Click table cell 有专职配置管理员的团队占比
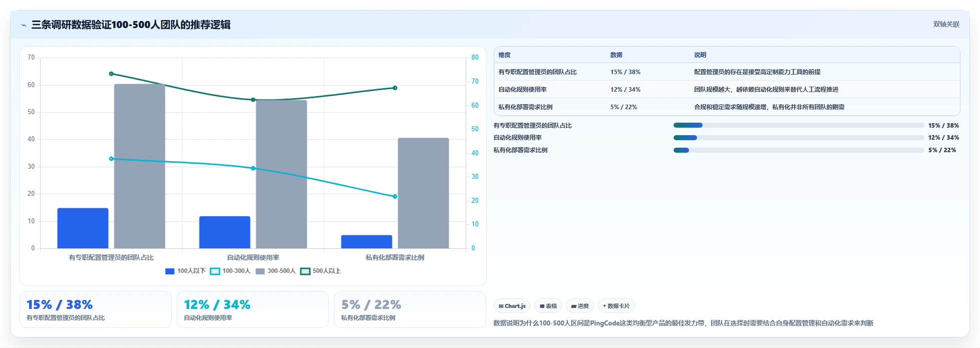The width and height of the screenshot is (980, 348). [x=537, y=72]
